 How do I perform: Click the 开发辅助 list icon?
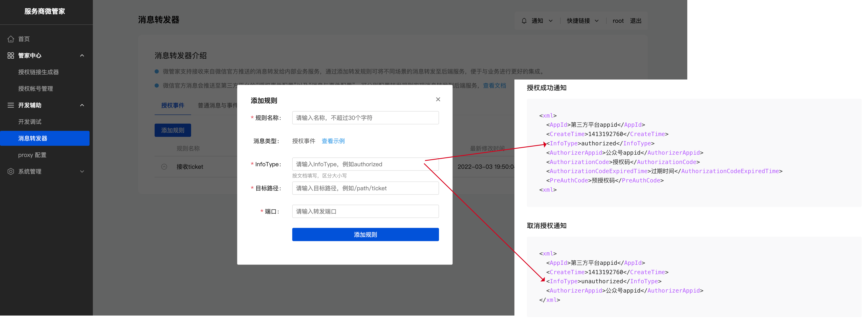pyautogui.click(x=11, y=105)
